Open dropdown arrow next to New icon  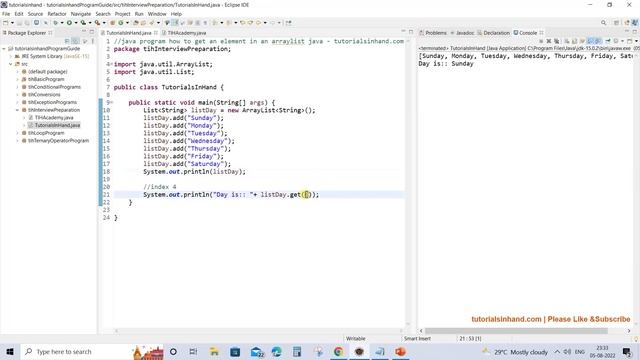pos(12,23)
